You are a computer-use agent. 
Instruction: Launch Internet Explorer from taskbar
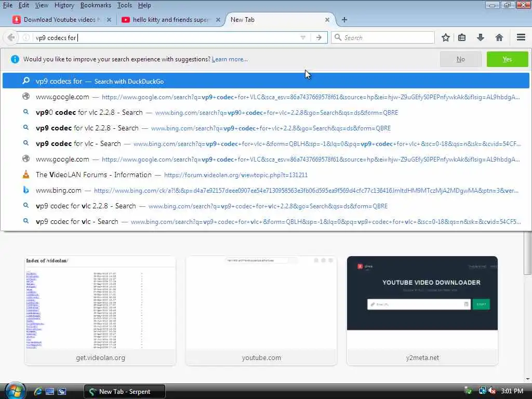[37, 391]
